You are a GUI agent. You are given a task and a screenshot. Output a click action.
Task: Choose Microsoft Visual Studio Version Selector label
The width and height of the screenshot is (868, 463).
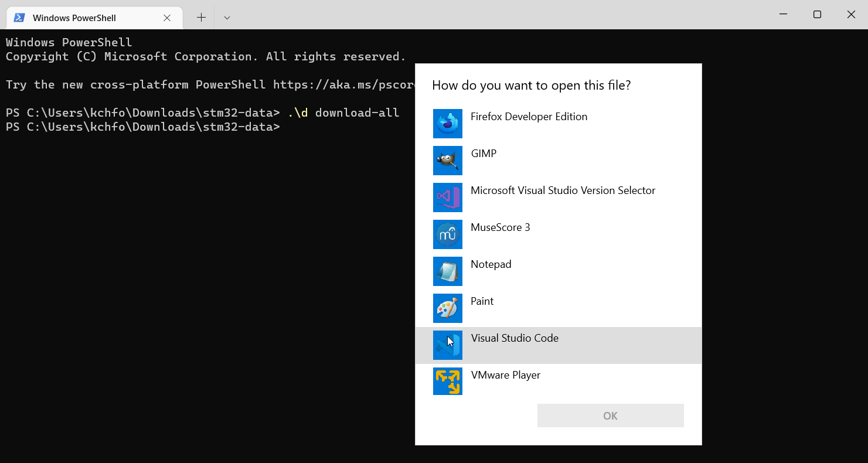coord(563,190)
